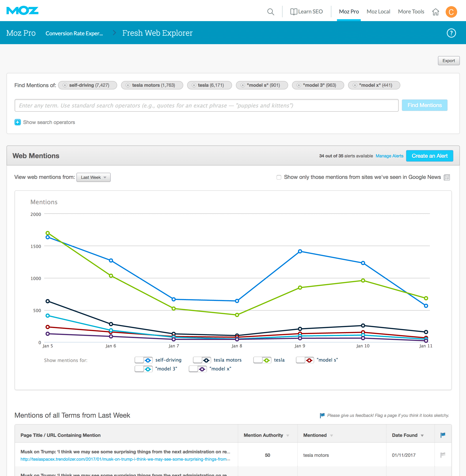This screenshot has width=466, height=476.
Task: Open the teslaspacex.trendolizer.com URL link
Action: tap(125, 459)
